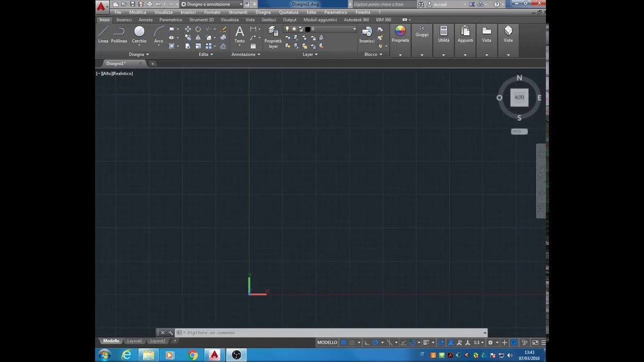Click the Table icon in Annotazione
Image resolution: width=644 pixels, height=362 pixels.
click(253, 46)
